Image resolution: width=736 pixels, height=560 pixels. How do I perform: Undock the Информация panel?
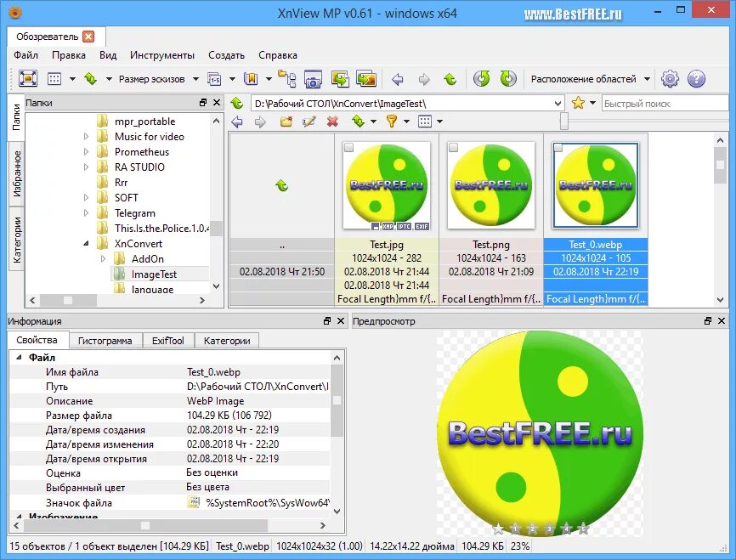click(326, 321)
